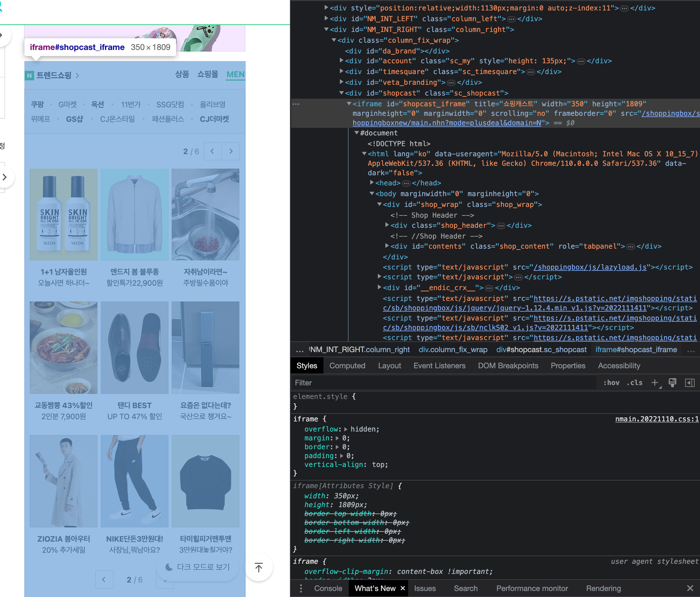Close the What's New tab
This screenshot has height=597, width=700.
[402, 588]
